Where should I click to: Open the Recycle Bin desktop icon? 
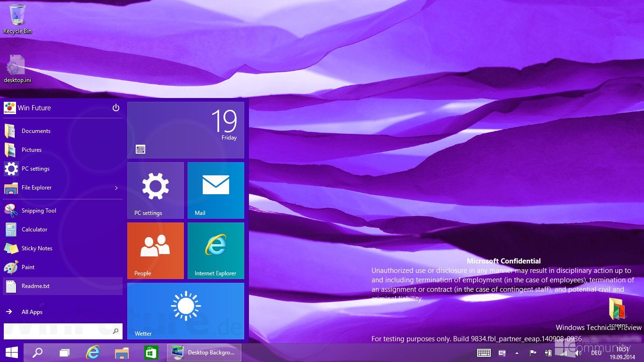click(17, 19)
